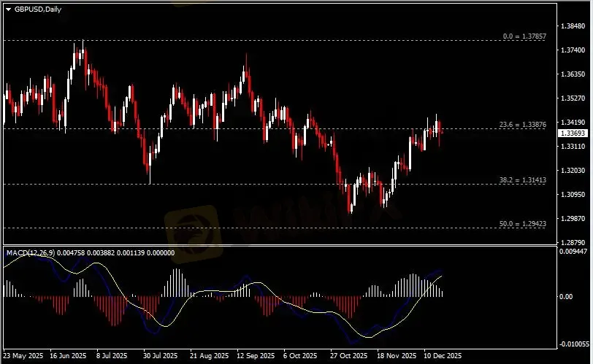
Task: Select the 38.2 = 1.31413 Fibonacci label
Action: [x=523, y=180]
